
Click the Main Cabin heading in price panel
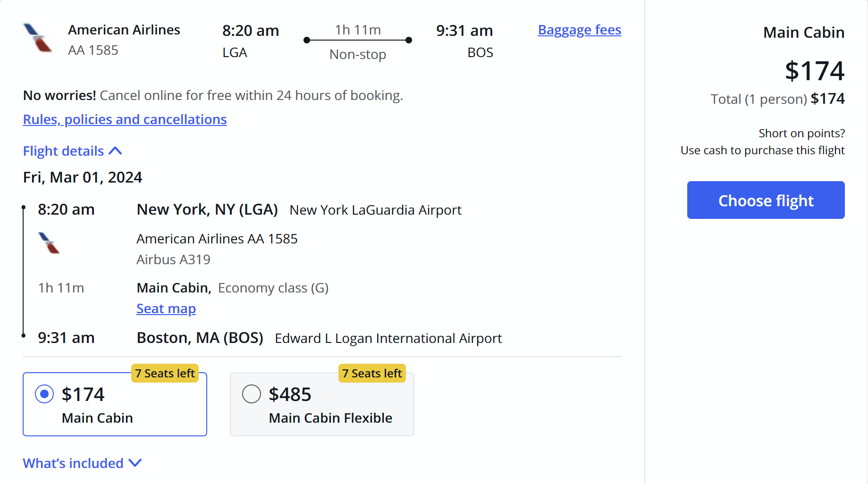pyautogui.click(x=803, y=33)
